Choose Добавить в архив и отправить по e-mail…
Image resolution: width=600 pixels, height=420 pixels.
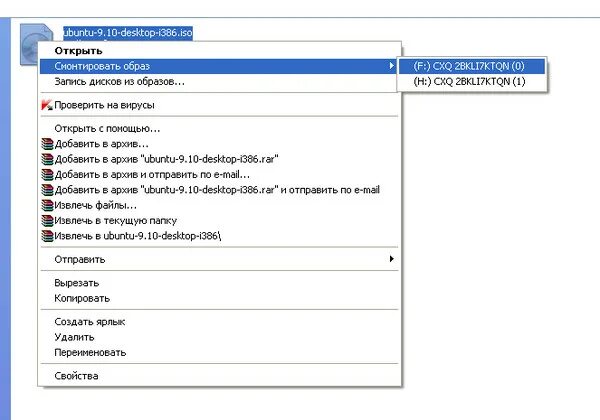(x=220, y=174)
